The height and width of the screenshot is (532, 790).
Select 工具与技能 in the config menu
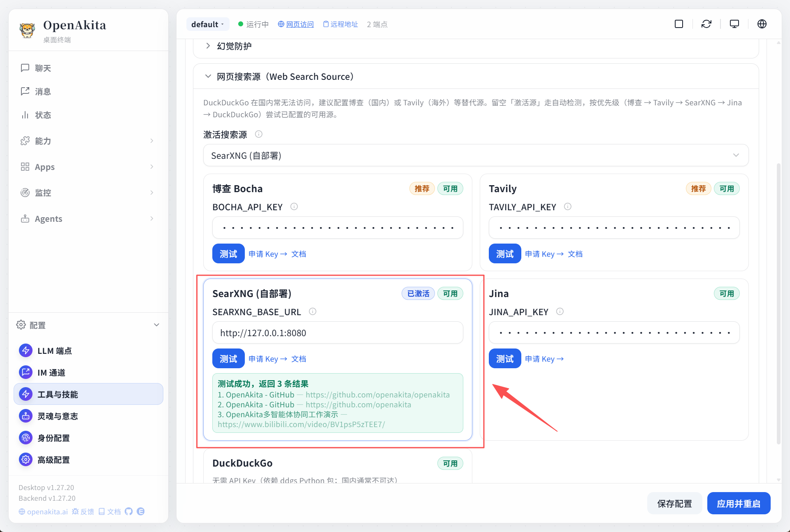88,394
